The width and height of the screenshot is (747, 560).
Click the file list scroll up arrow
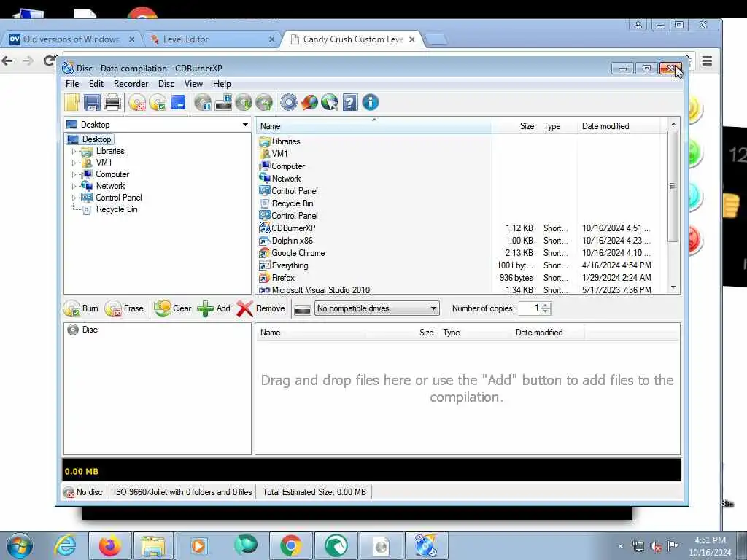(x=673, y=124)
